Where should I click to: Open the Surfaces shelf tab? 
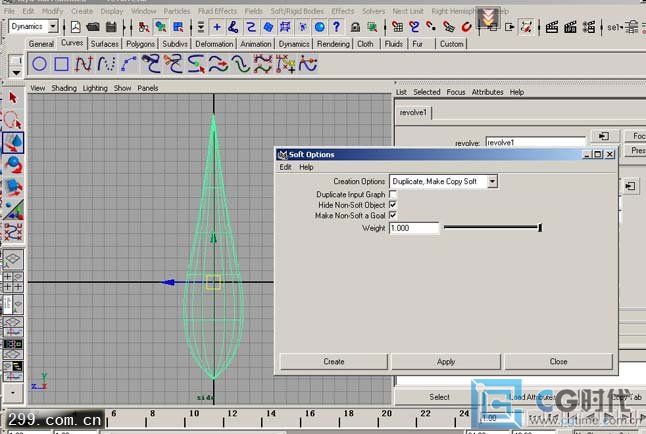coord(105,44)
